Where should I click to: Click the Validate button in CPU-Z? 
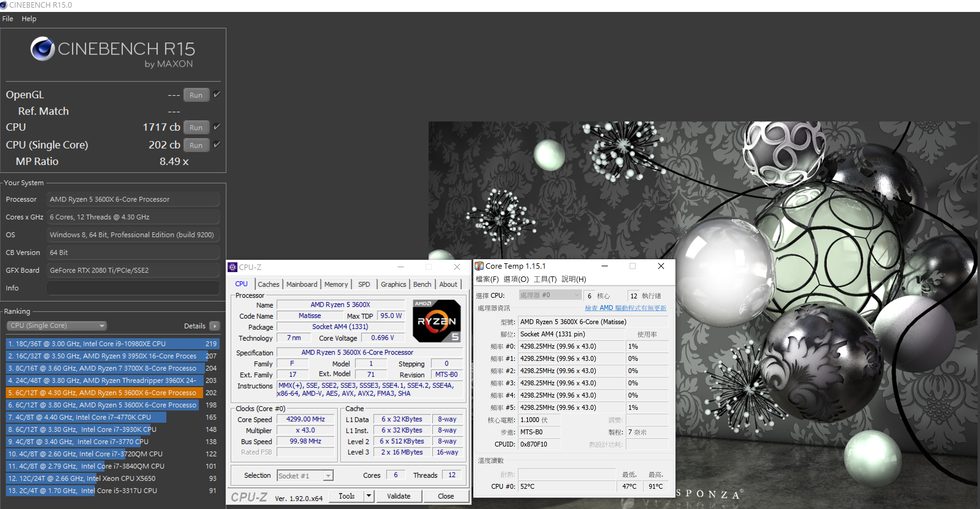tap(399, 496)
